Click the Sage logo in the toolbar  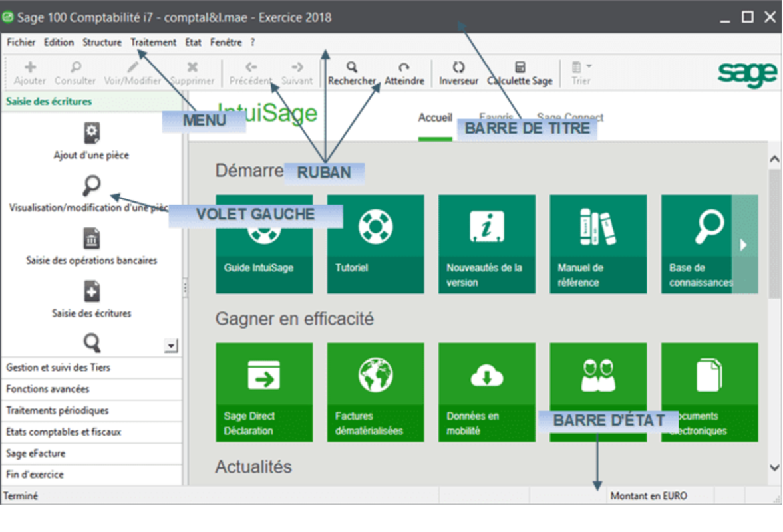[748, 74]
